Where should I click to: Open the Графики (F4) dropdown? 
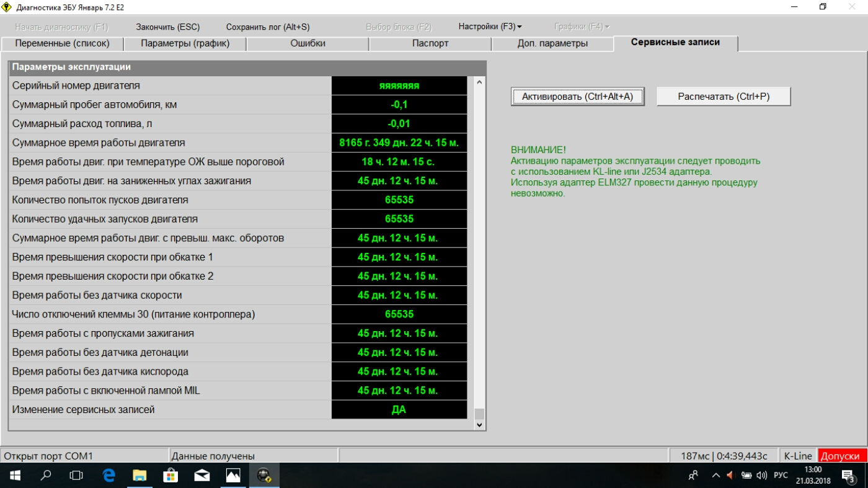coord(582,27)
